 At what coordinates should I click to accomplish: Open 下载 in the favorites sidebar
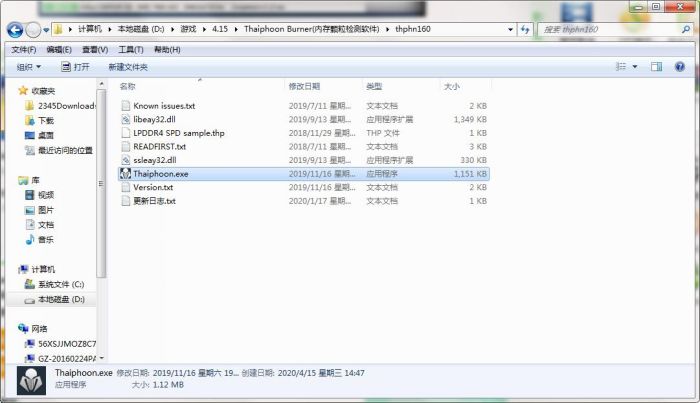[x=46, y=120]
